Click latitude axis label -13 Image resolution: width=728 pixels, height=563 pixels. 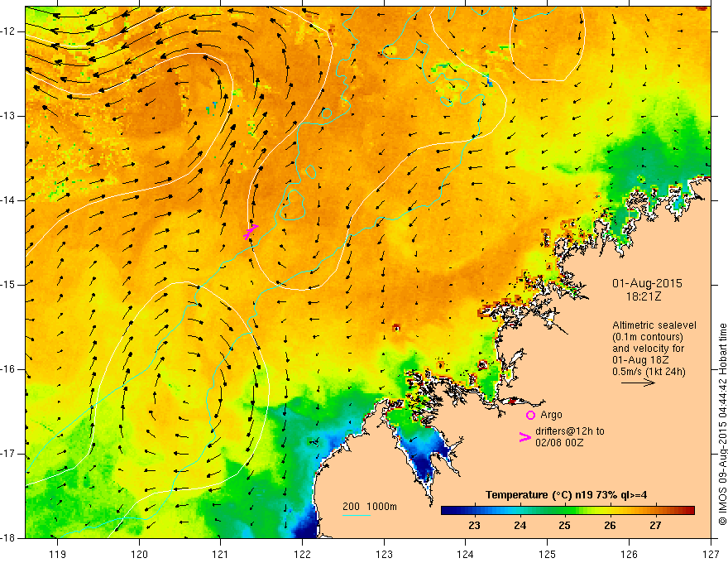click(9, 116)
